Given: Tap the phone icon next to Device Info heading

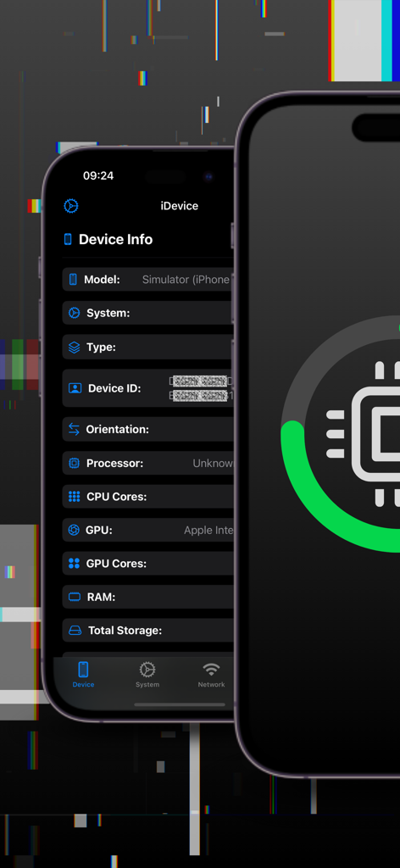Looking at the screenshot, I should (x=68, y=239).
